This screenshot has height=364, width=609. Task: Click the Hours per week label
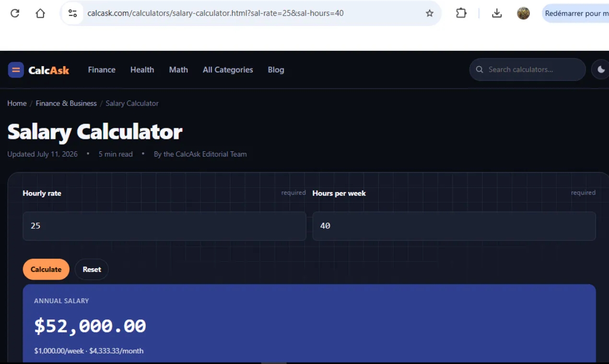[339, 193]
